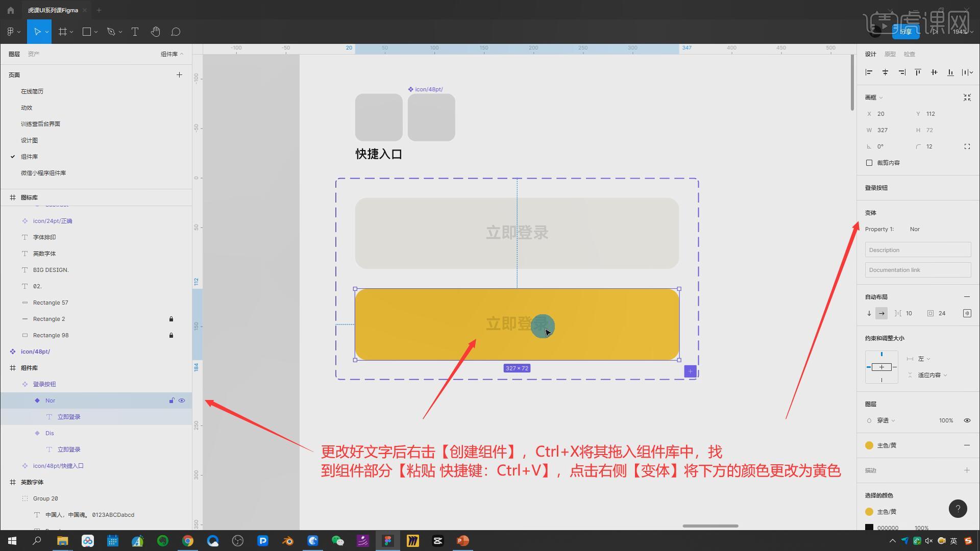Click the yellow fill color swatch
The height and width of the screenshot is (551, 980).
tap(869, 445)
